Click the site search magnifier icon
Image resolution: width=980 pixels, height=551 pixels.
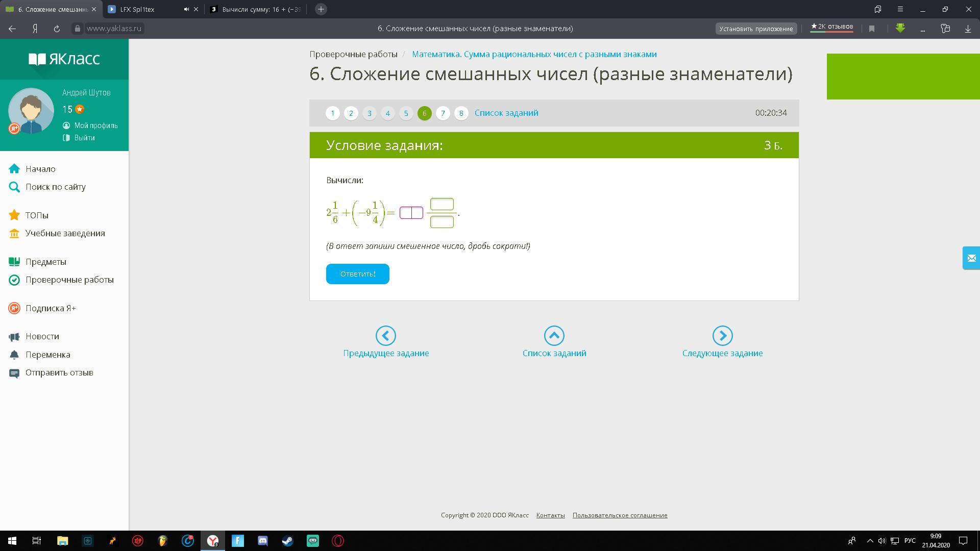[x=14, y=187]
